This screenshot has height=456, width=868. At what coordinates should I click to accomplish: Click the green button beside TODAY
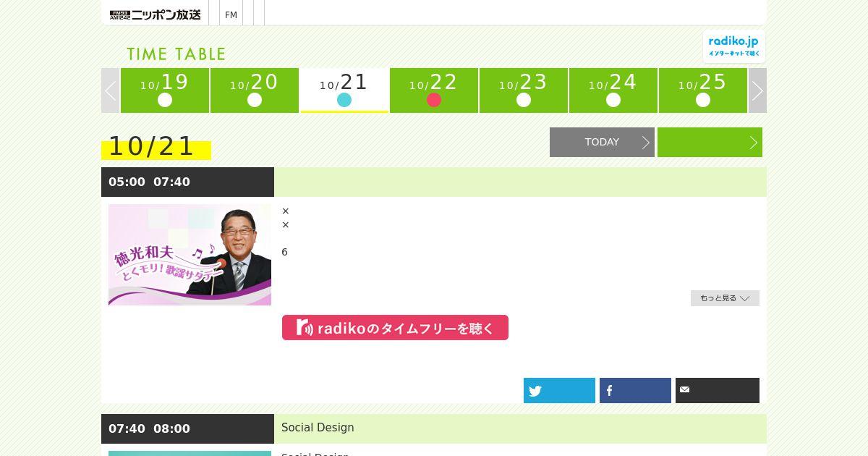point(710,142)
